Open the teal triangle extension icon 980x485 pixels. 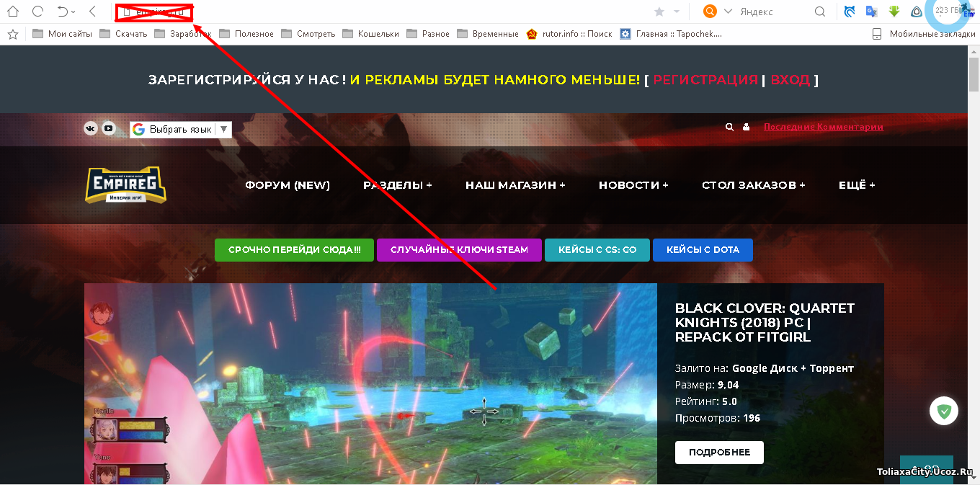coord(917,12)
